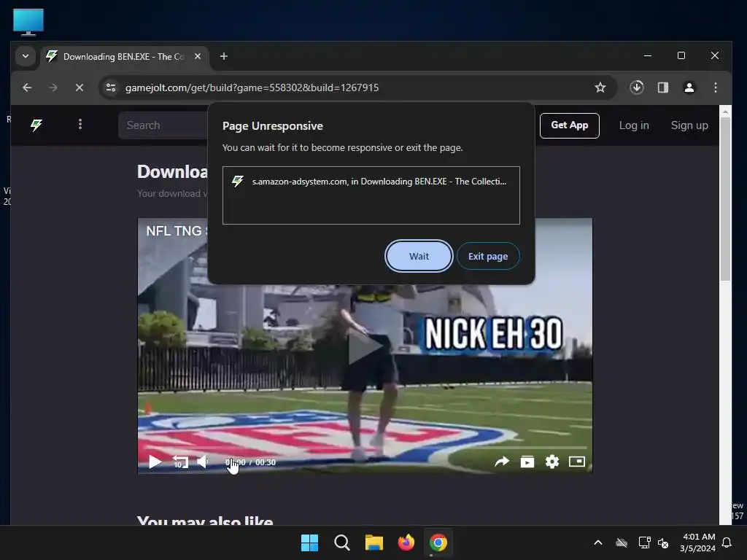Click the Wait button in dialog
747x560 pixels.
pos(419,256)
